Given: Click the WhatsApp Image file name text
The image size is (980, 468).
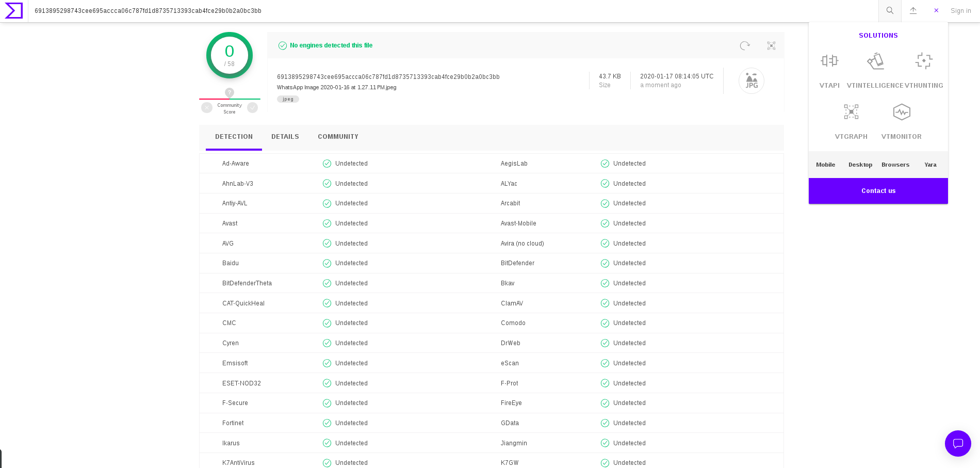Looking at the screenshot, I should (337, 87).
